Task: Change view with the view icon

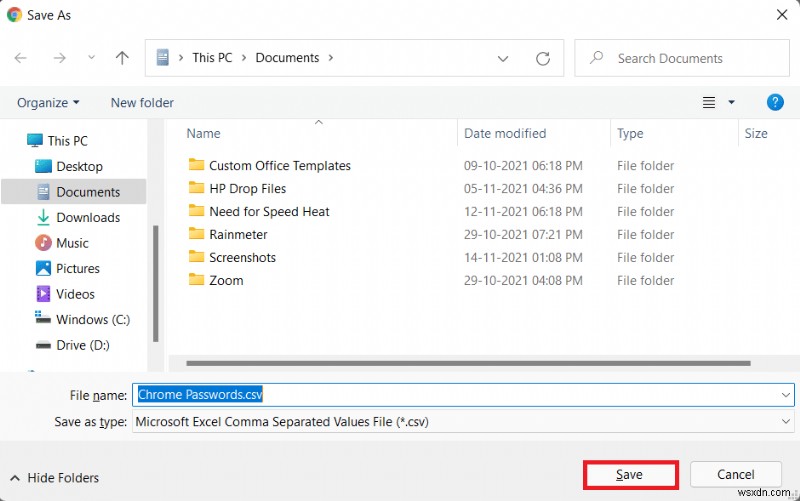Action: (x=709, y=103)
